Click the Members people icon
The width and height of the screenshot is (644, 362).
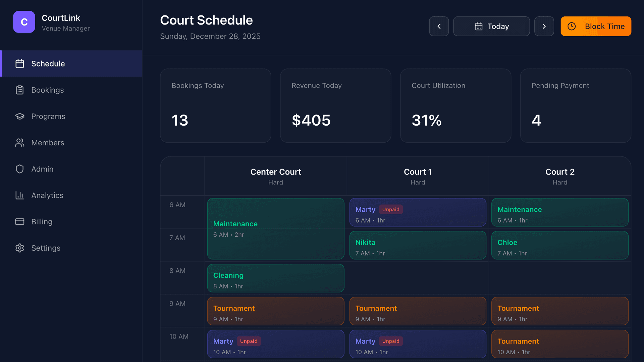pos(20,142)
